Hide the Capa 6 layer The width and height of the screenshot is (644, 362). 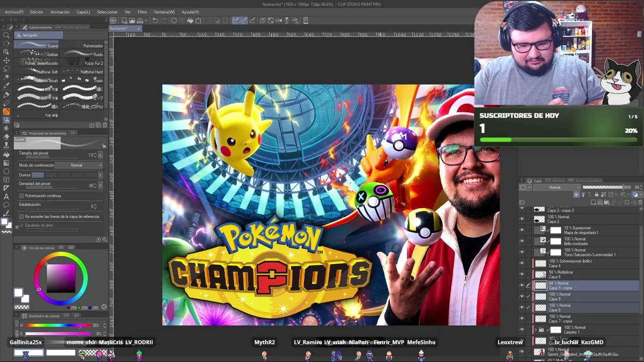(x=522, y=274)
